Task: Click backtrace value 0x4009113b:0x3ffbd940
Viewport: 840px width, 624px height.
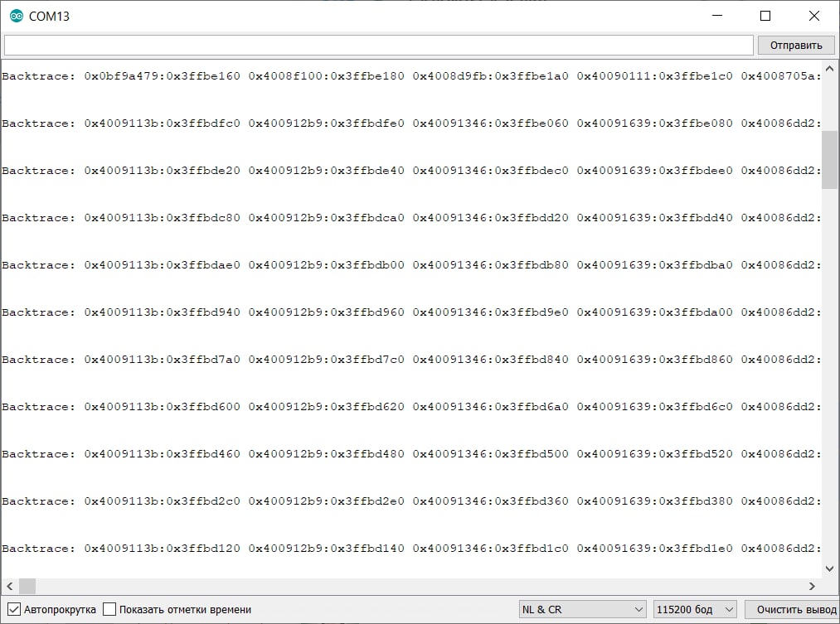Action: click(x=162, y=312)
